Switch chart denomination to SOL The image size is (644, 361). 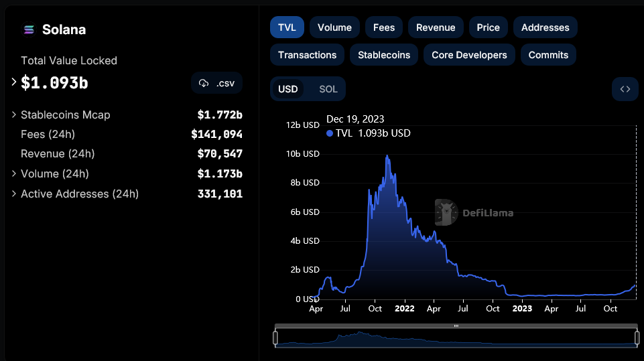[x=328, y=89]
